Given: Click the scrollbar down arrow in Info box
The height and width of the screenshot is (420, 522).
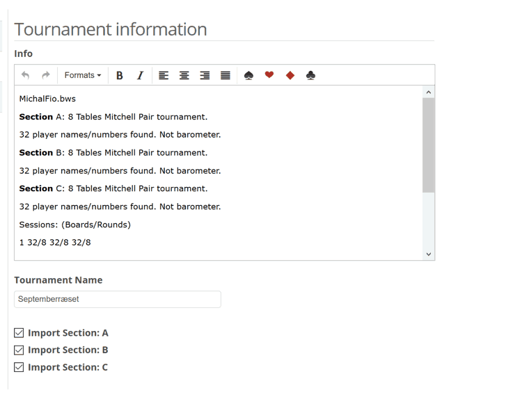Looking at the screenshot, I should (428, 255).
